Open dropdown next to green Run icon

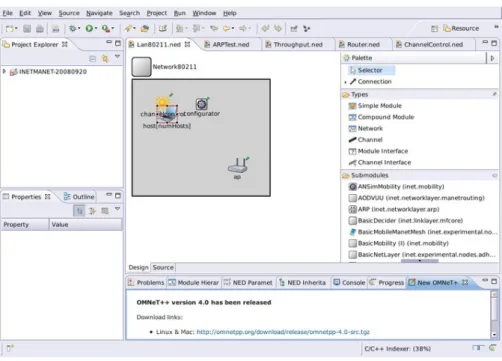click(x=96, y=29)
